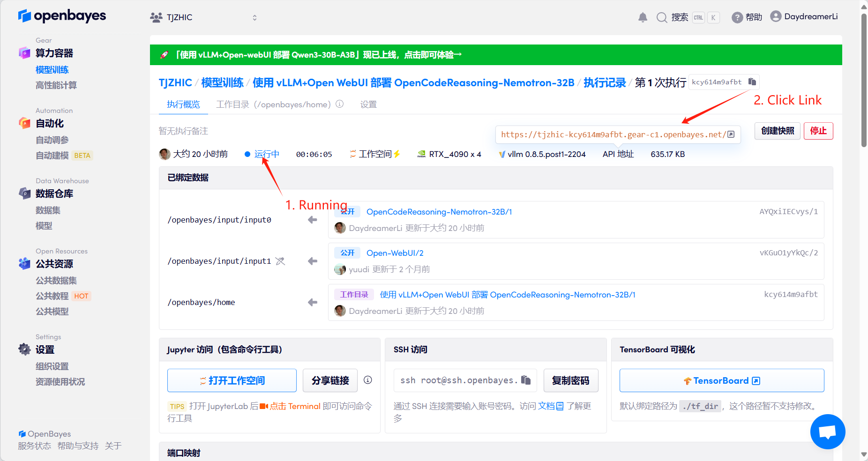The width and height of the screenshot is (868, 461).
Task: Click the 停止 button
Action: click(818, 131)
